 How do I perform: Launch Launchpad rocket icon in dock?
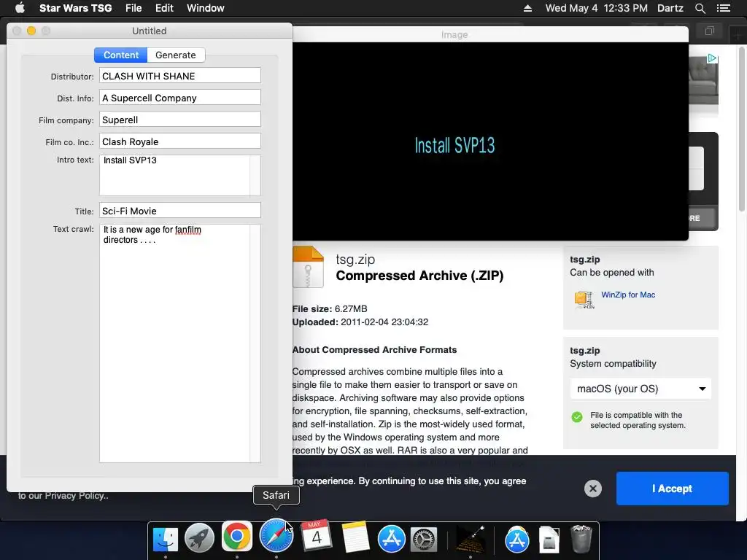tap(200, 539)
